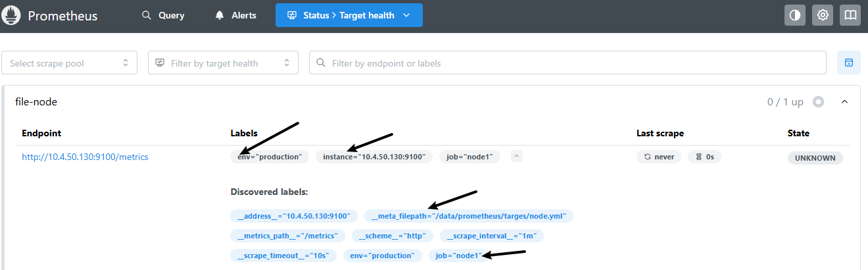Viewport: 868px width, 270px height.
Task: Click the collapse all pools button
Action: 848,63
